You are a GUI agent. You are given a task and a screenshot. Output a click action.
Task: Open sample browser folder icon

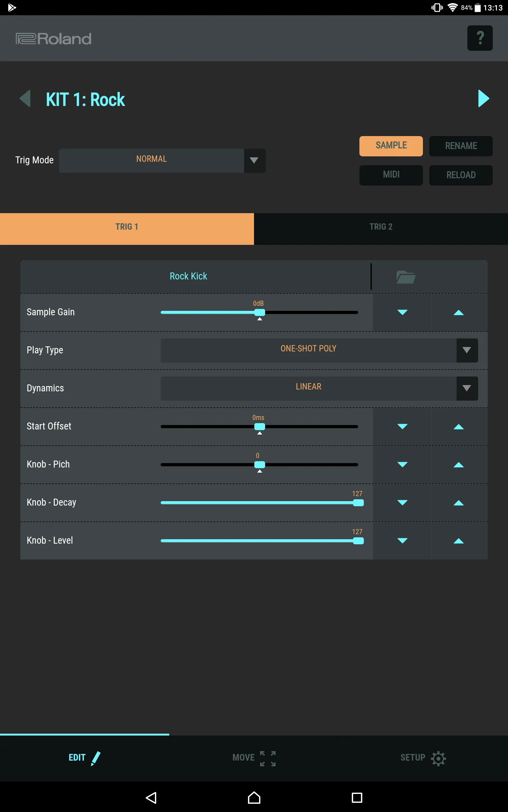click(x=406, y=277)
